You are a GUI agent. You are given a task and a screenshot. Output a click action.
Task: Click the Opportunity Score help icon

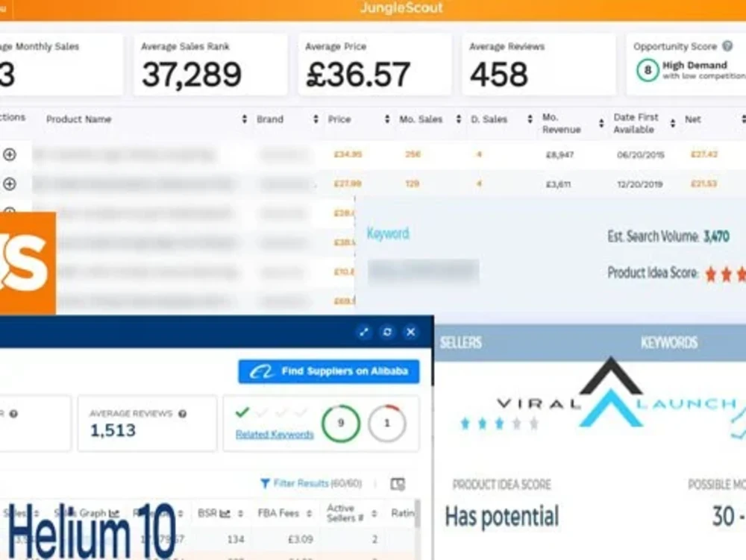pyautogui.click(x=727, y=46)
